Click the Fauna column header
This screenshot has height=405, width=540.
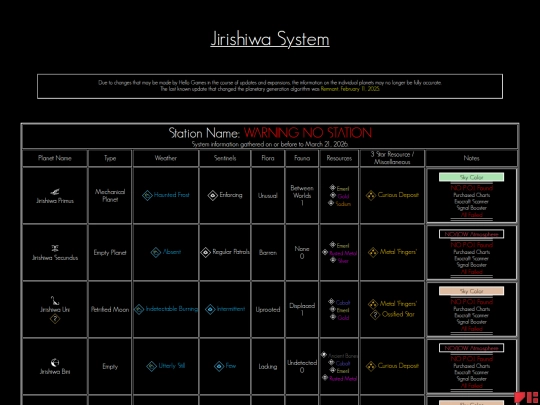(302, 158)
